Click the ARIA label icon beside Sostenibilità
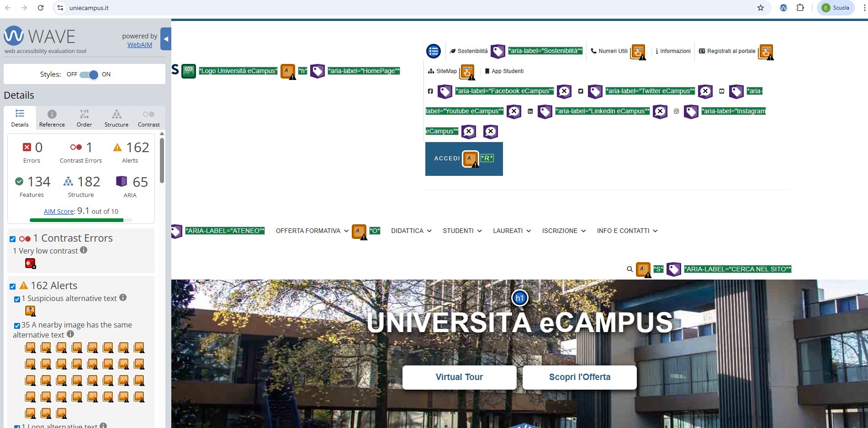Screen dimensions: 868x428 [498, 51]
